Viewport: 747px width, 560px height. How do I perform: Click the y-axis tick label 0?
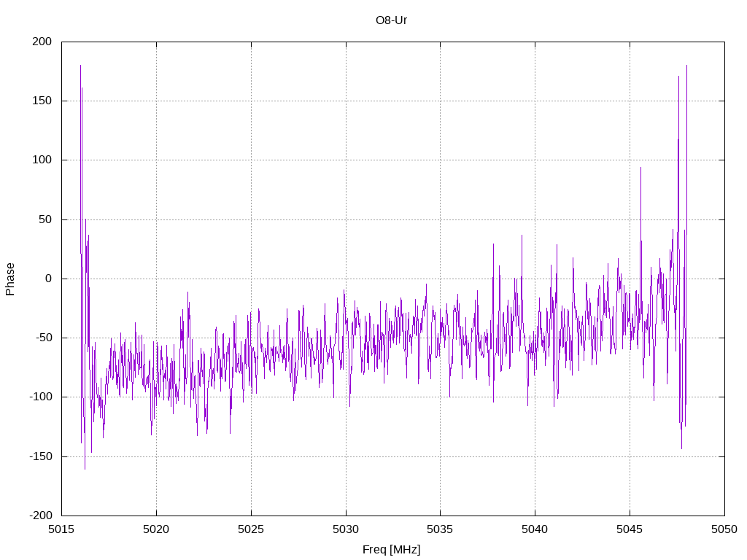coord(49,279)
